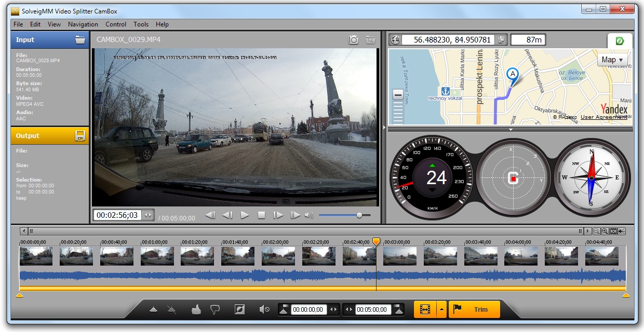Click the volume slider handle
Viewport: 644px width, 332px height.
pyautogui.click(x=359, y=215)
